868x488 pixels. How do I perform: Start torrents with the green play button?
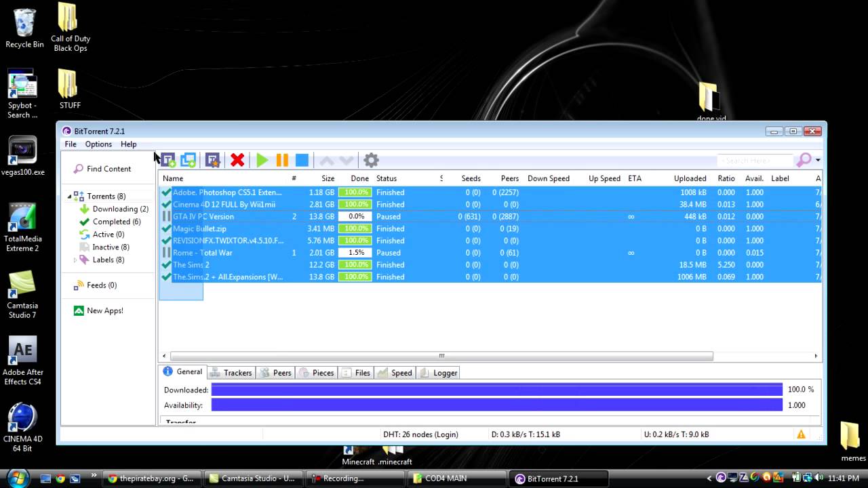click(x=262, y=160)
